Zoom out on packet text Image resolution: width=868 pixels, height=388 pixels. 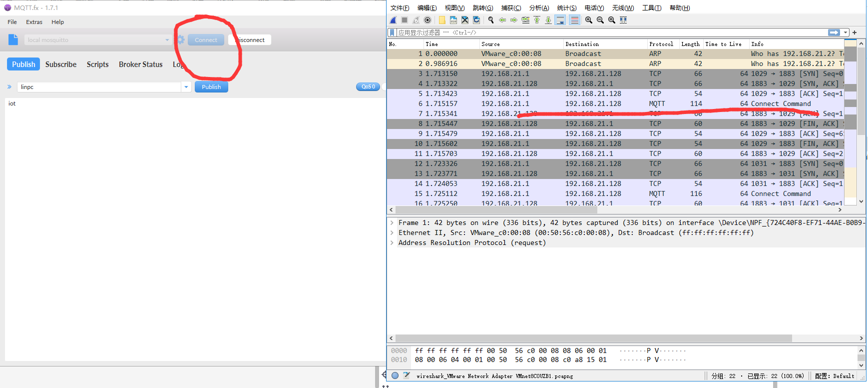pos(600,20)
